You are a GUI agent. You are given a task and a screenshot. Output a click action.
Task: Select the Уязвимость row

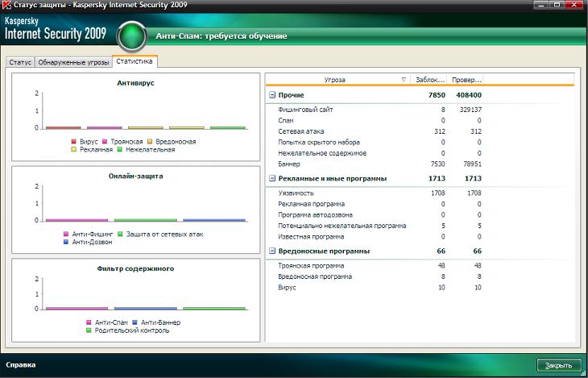point(420,193)
